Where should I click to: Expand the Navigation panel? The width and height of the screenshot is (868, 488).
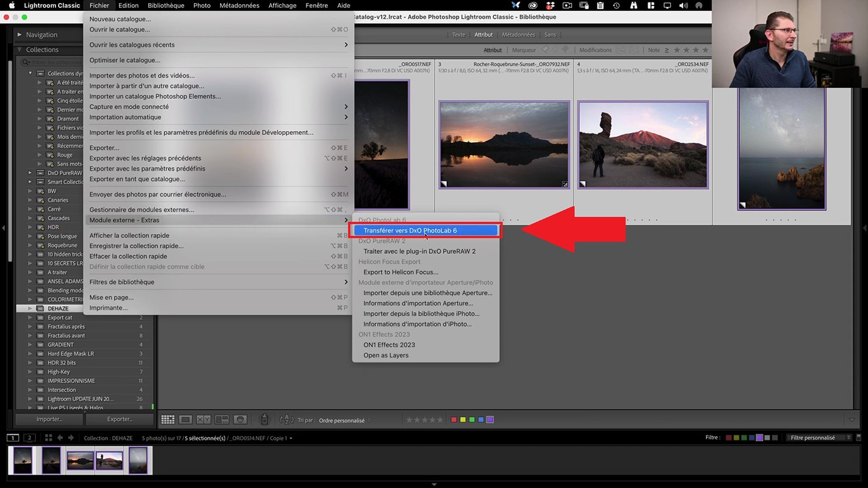(x=20, y=35)
